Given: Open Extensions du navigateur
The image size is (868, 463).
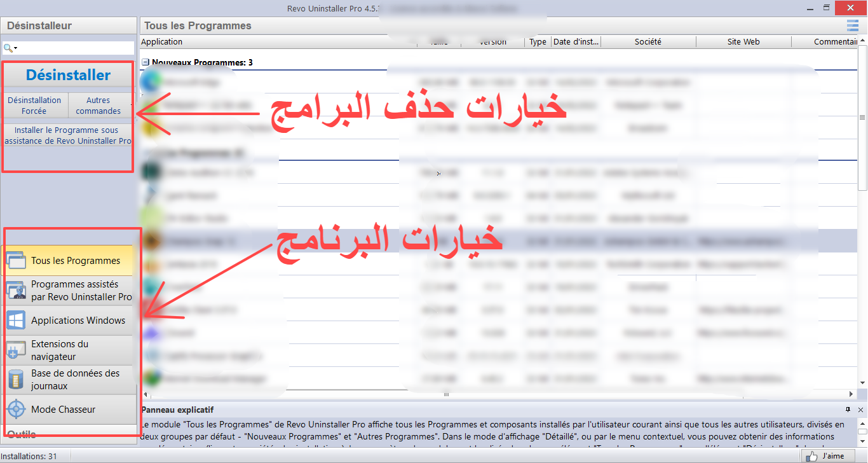Looking at the screenshot, I should coord(69,350).
